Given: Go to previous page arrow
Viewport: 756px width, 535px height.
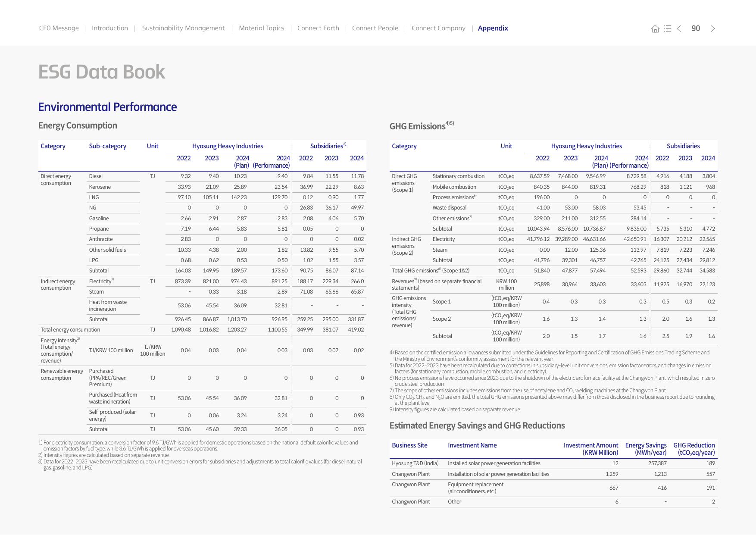Looking at the screenshot, I should [x=679, y=28].
